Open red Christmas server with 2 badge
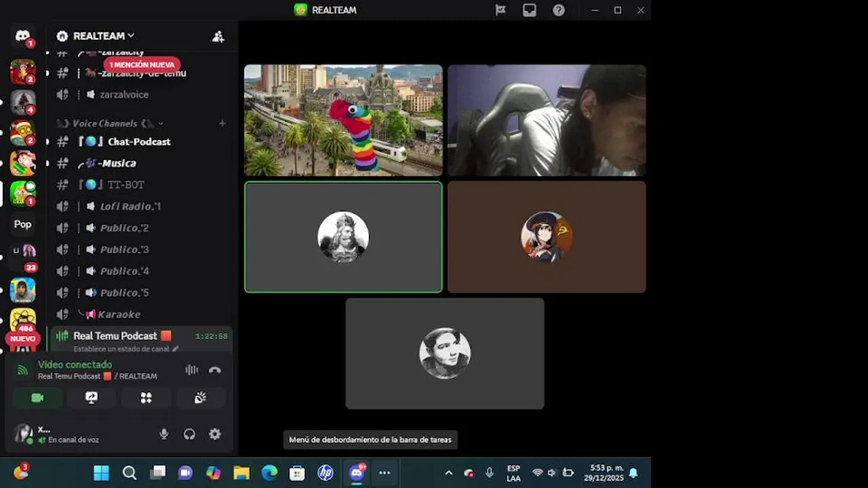The height and width of the screenshot is (488, 868). [x=23, y=72]
